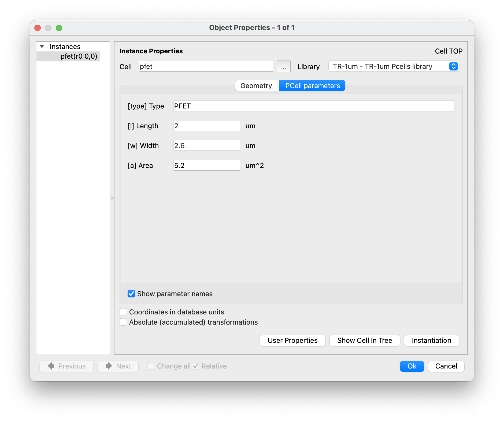The width and height of the screenshot is (504, 421).
Task: Open the Library dropdown
Action: click(x=394, y=66)
